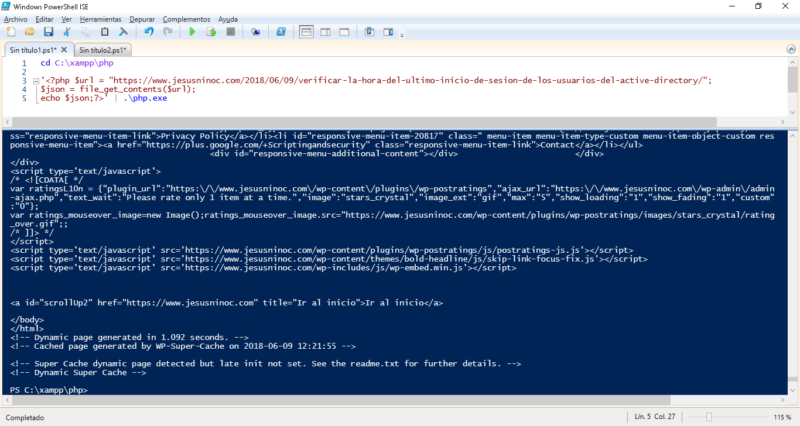Undo the last edit
The width and height of the screenshot is (800, 426).
point(148,32)
